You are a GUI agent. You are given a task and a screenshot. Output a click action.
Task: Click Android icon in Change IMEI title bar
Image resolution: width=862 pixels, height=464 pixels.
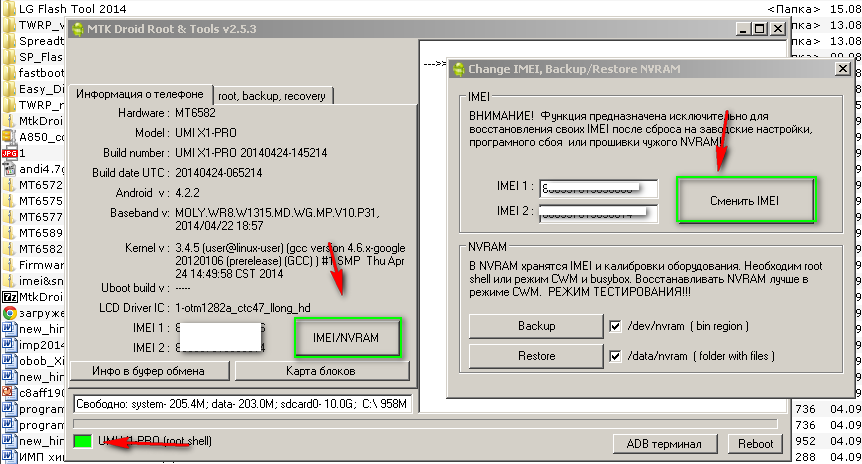pyautogui.click(x=458, y=69)
